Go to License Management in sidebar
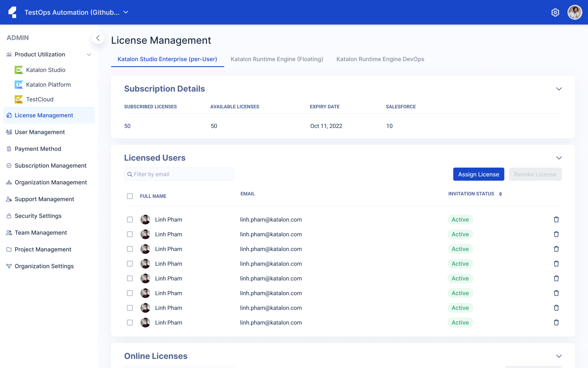588x368 pixels. coord(49,115)
